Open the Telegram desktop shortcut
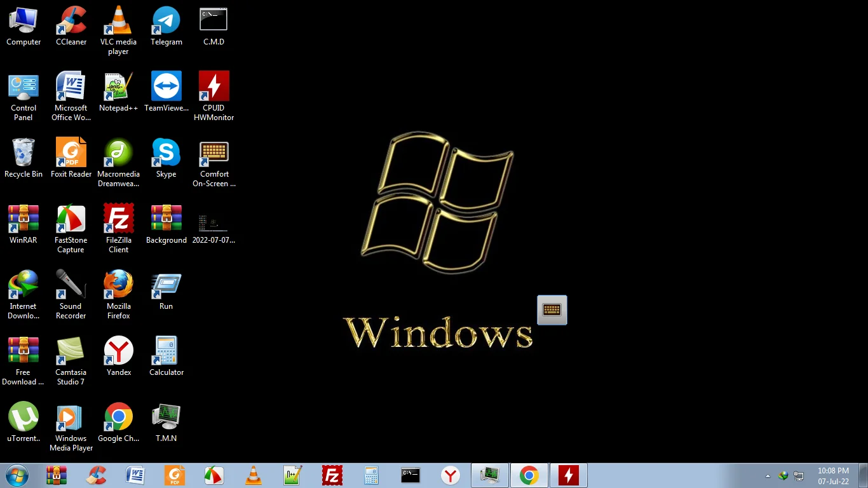 coord(166,21)
